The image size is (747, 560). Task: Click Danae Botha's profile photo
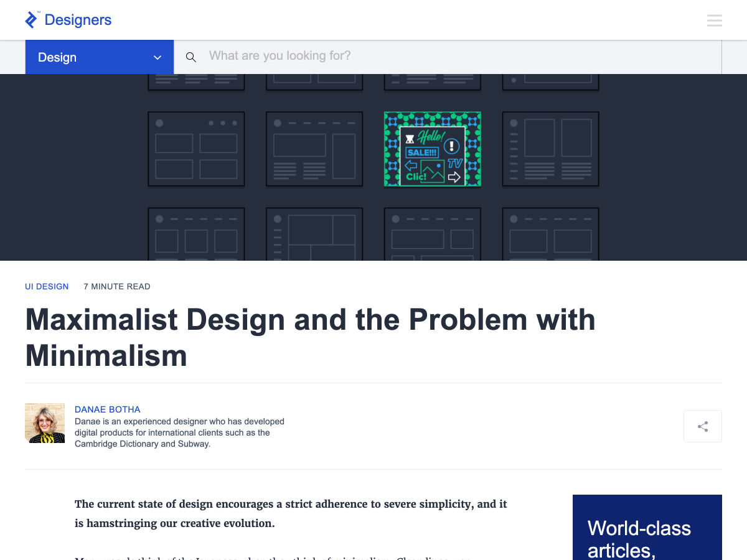(45, 423)
